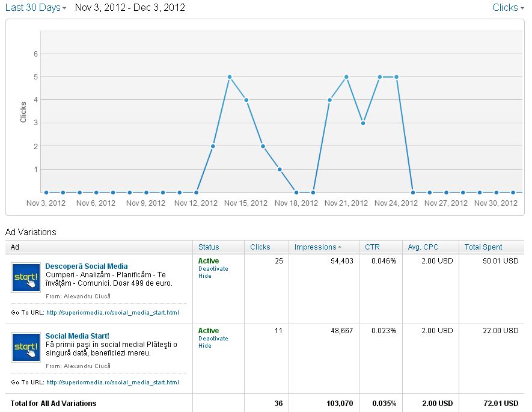Open the Last 30 Days date range dropdown

(35, 8)
